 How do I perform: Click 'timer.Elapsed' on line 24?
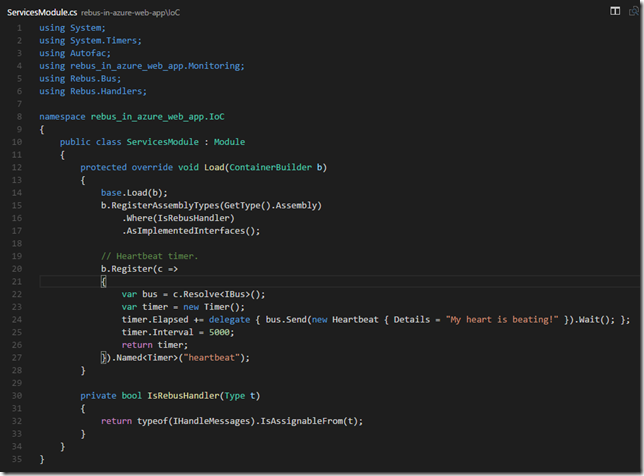[155, 320]
